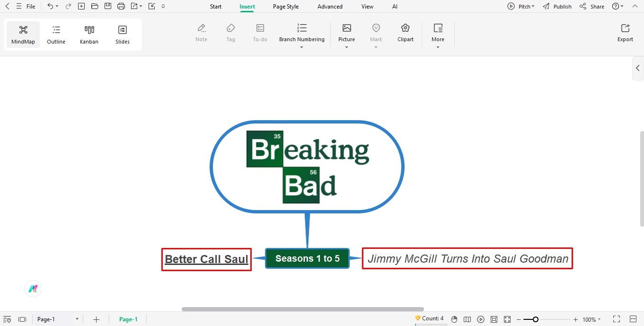Start presentation play icon in status bar
Viewport: 644px width, 326px height.
tap(481, 319)
